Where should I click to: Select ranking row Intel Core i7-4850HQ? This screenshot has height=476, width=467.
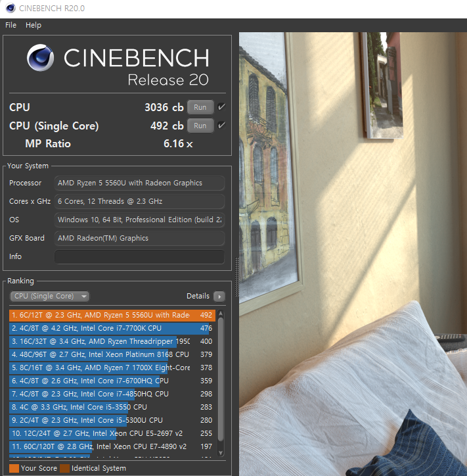112,394
